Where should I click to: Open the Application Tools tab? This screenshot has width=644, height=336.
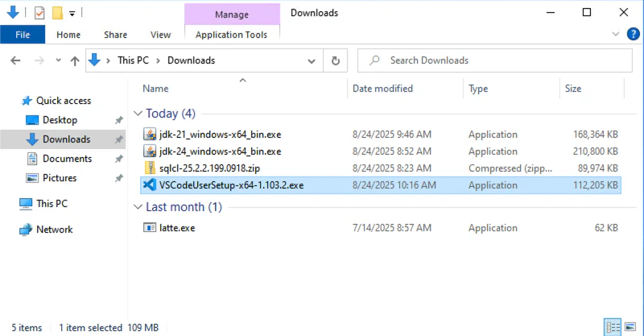click(x=232, y=35)
